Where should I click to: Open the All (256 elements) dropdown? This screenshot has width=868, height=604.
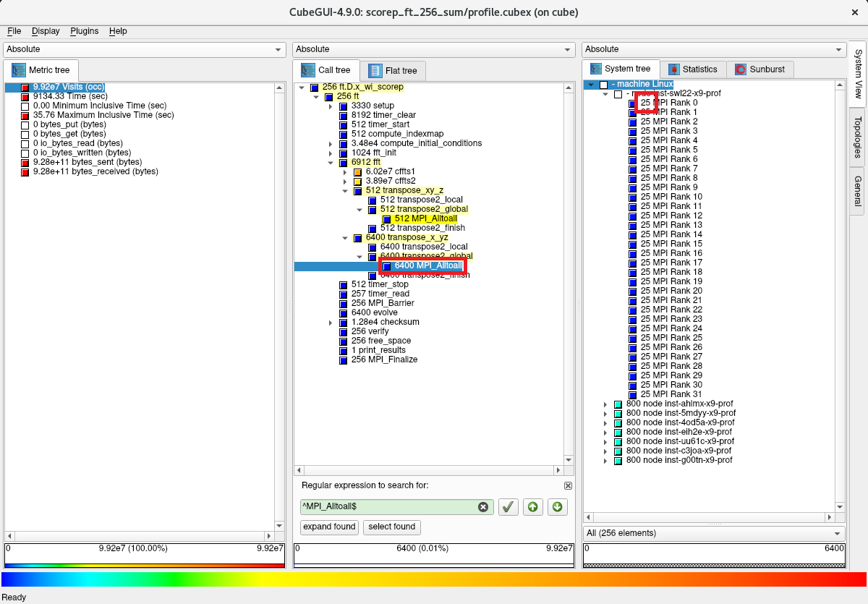coord(713,533)
